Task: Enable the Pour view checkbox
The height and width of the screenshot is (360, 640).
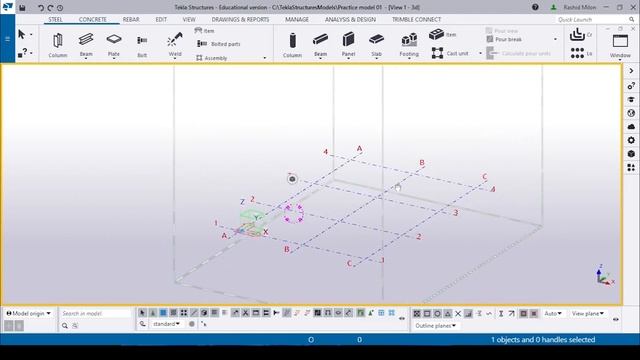Action: (489, 31)
